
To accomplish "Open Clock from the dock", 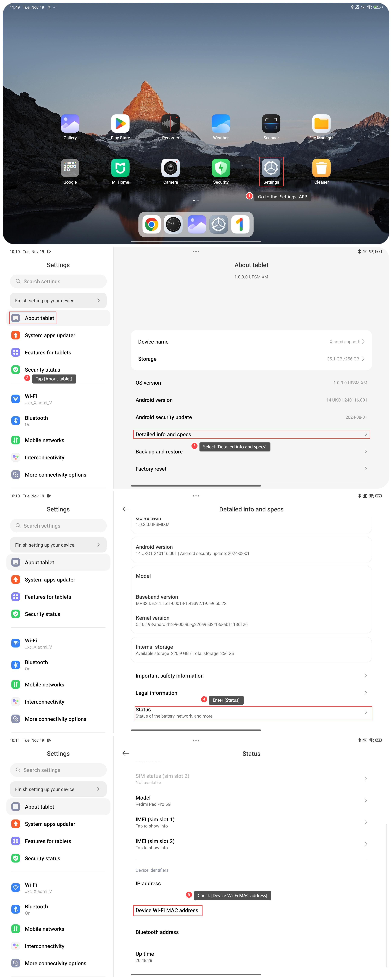I will coord(173,224).
